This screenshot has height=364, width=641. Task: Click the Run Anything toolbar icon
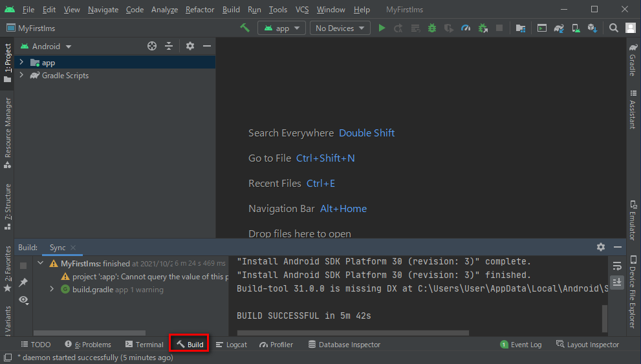coord(541,28)
